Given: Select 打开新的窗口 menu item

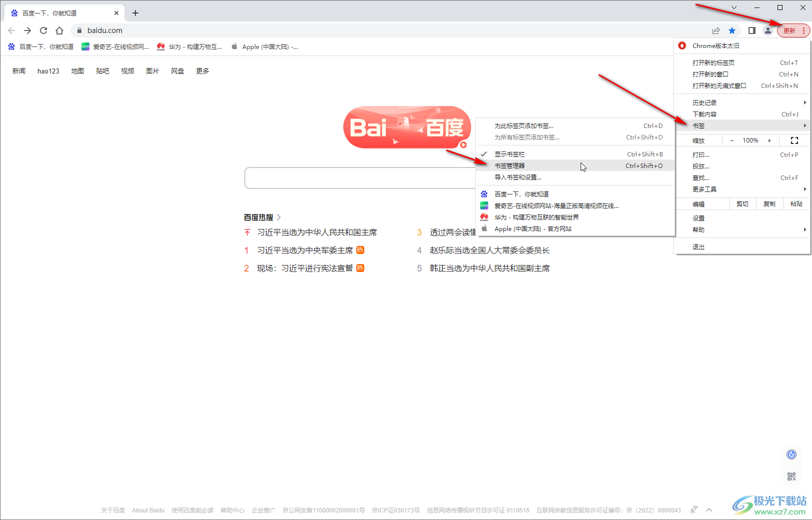Looking at the screenshot, I should coord(742,74).
